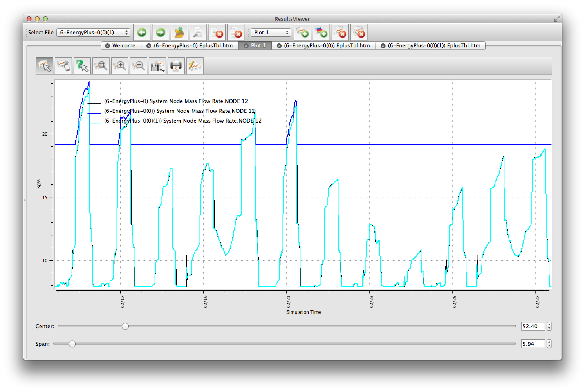
Task: Close the Plot 1 tab
Action: click(246, 46)
